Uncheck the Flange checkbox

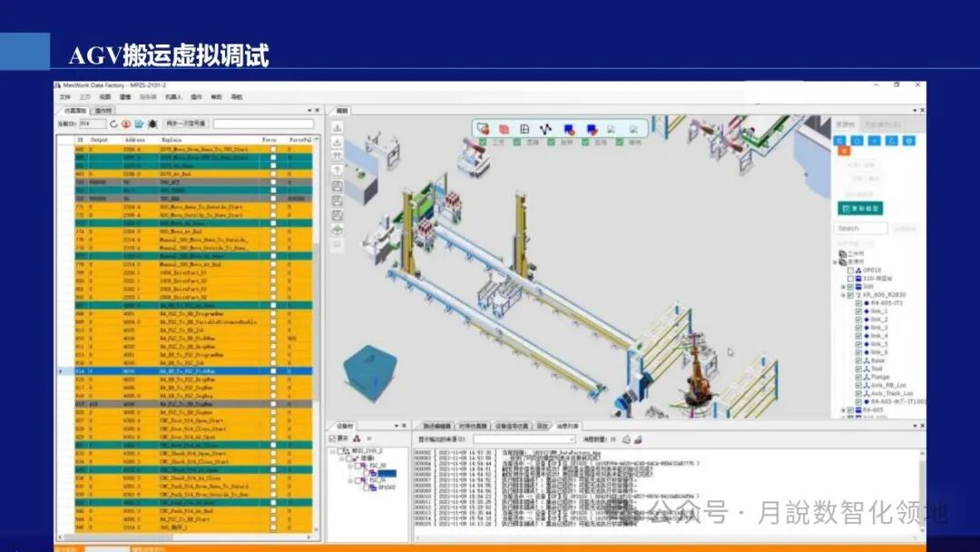(858, 377)
